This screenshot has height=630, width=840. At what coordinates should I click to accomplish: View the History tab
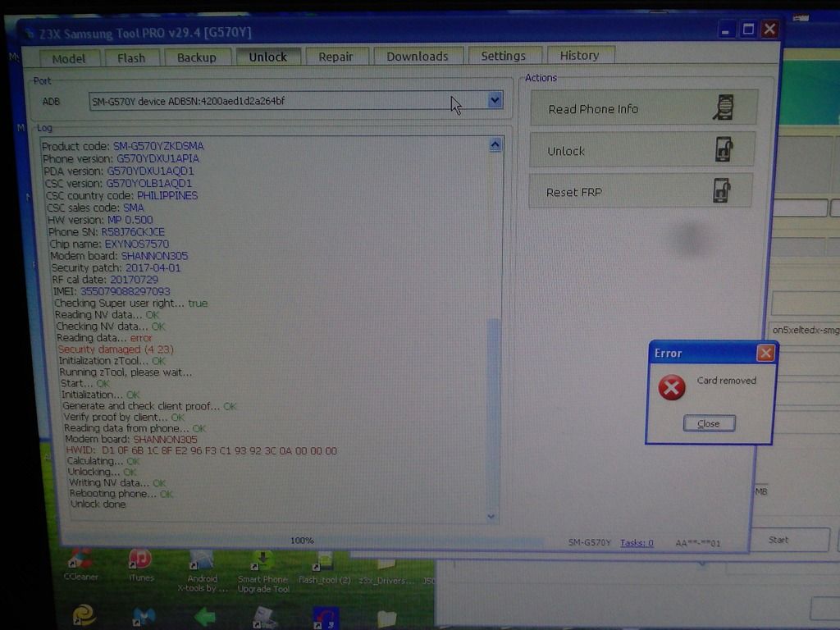tap(579, 55)
